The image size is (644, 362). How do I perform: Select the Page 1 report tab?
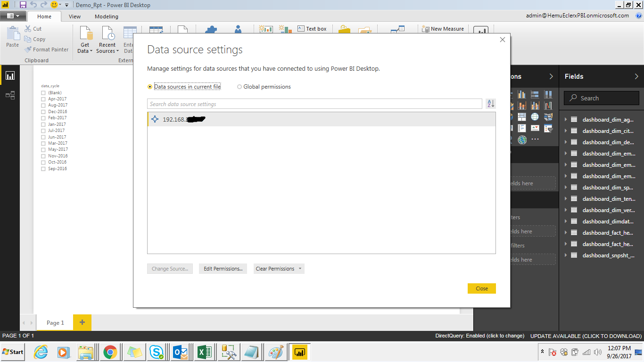pyautogui.click(x=55, y=323)
